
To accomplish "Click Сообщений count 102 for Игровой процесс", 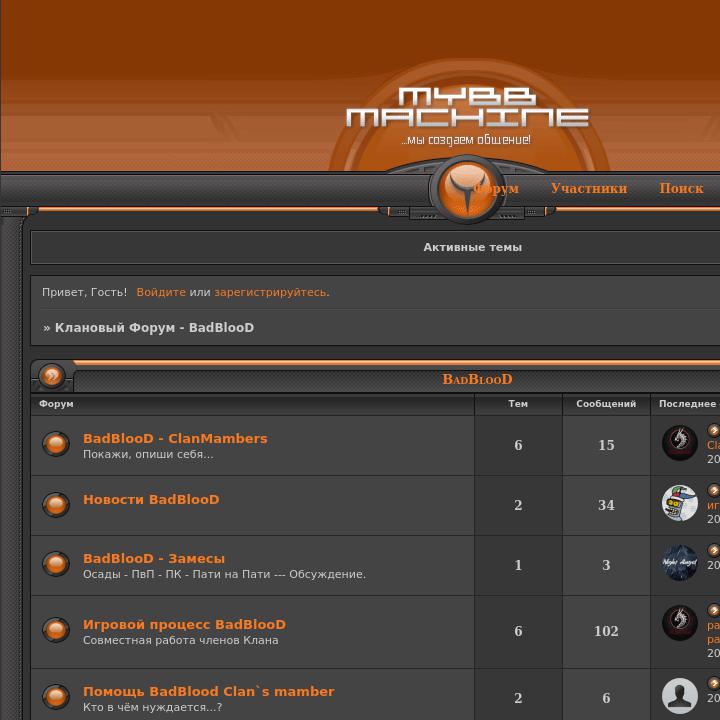I will pyautogui.click(x=606, y=631).
